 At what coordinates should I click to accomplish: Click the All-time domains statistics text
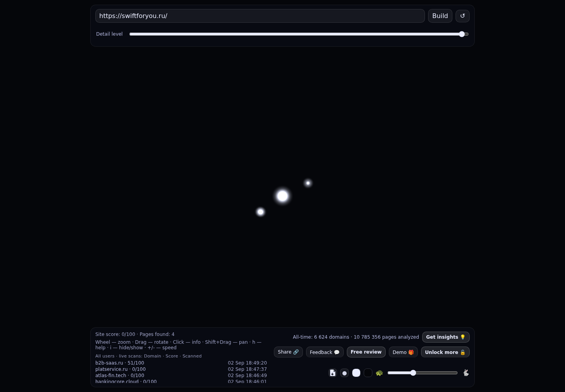click(356, 337)
